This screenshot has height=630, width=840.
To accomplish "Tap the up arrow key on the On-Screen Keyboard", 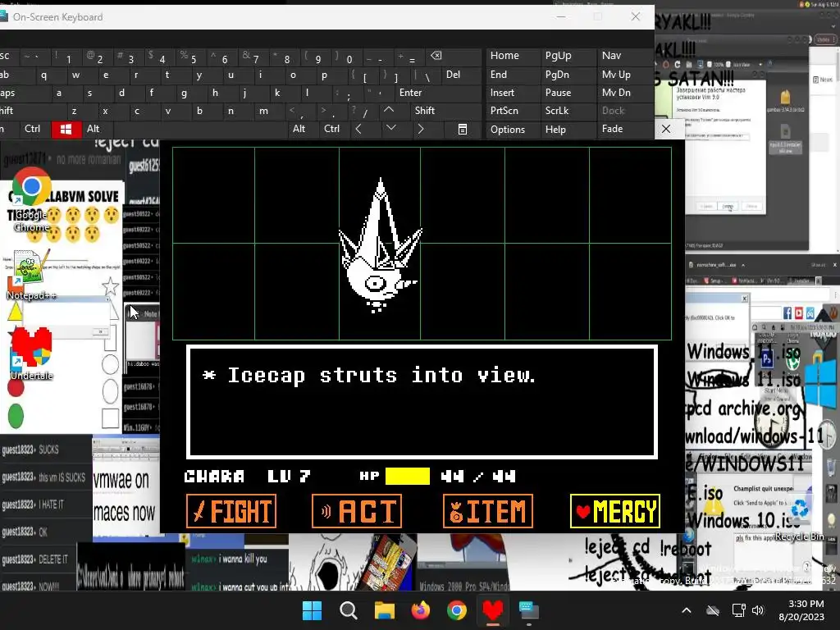I will click(x=389, y=110).
